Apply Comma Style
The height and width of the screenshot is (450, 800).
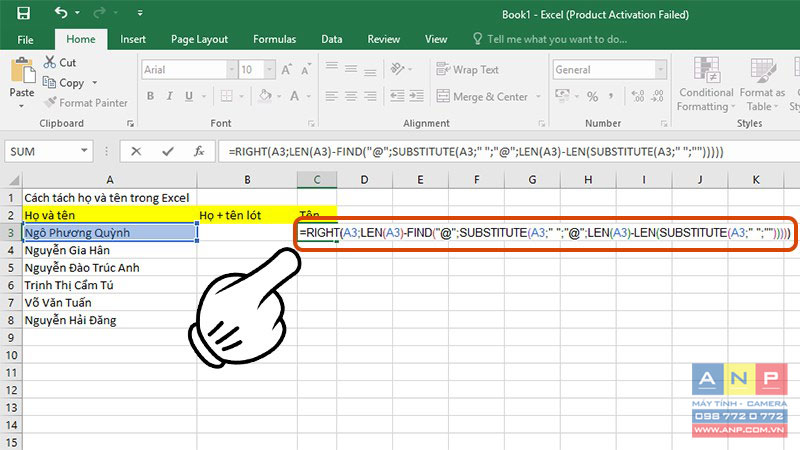coord(611,96)
